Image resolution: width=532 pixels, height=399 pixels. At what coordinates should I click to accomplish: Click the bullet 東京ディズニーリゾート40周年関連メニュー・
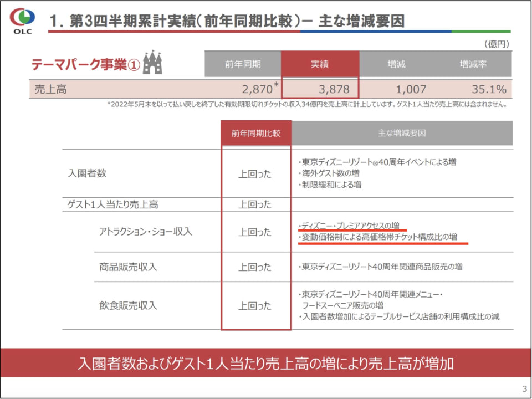pos(370,294)
